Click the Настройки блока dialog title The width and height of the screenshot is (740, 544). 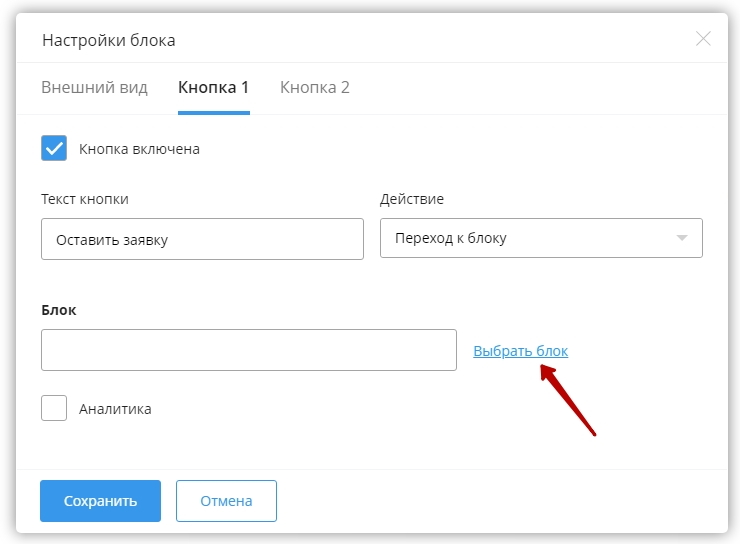click(108, 40)
